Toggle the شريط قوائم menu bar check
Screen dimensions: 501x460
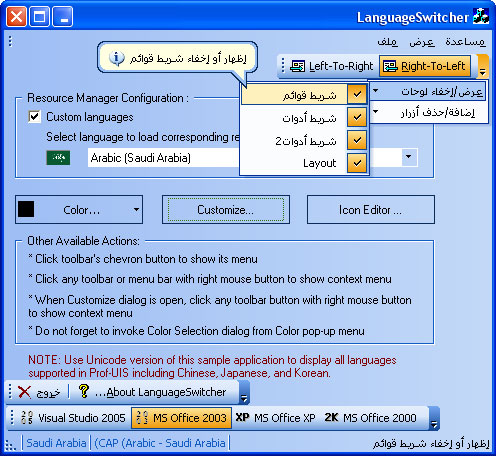[304, 95]
